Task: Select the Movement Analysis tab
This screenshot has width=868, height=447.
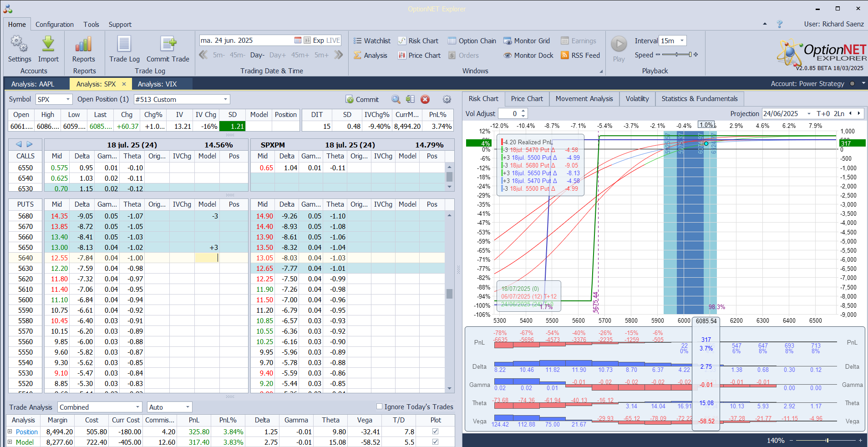Action: point(584,98)
